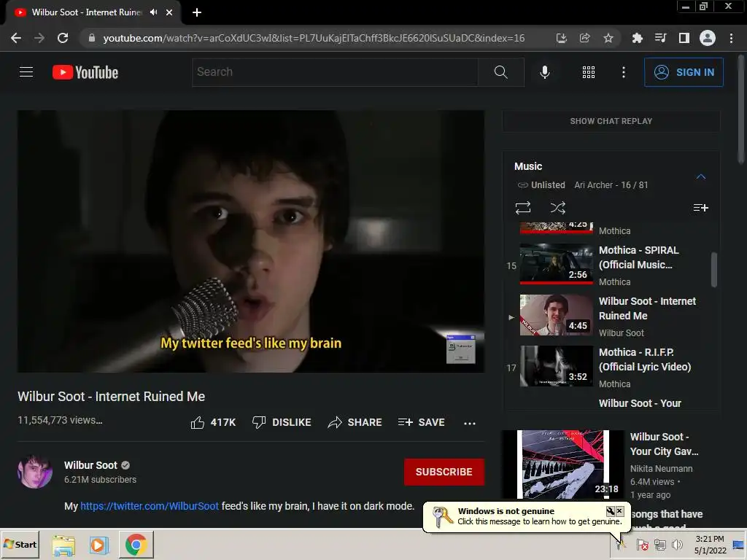Collapse the Music playlist panel

point(700,176)
